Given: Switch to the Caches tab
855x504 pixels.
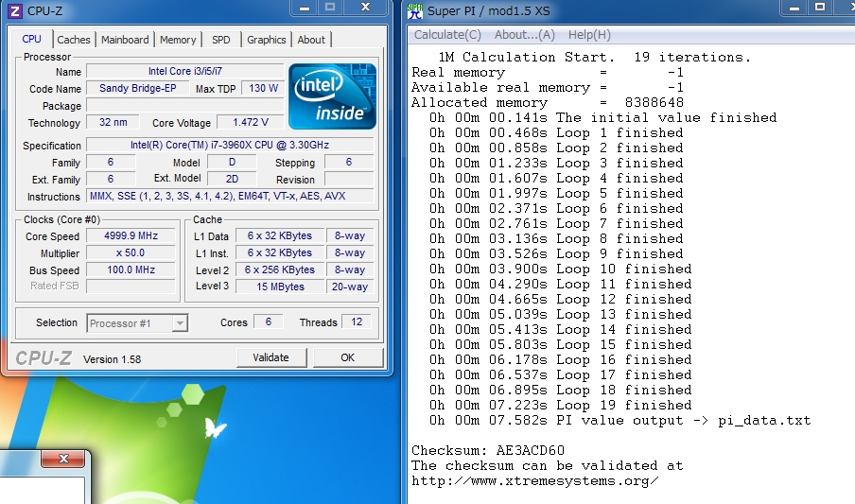Looking at the screenshot, I should 74,40.
